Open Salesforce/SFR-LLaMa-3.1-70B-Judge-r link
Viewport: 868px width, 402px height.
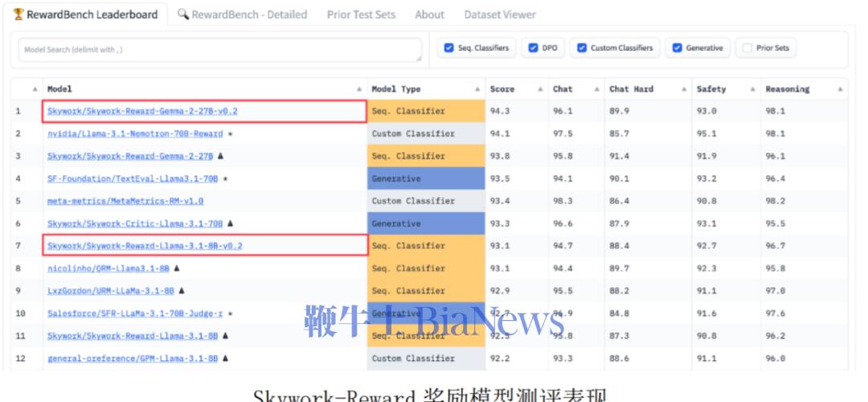click(135, 314)
